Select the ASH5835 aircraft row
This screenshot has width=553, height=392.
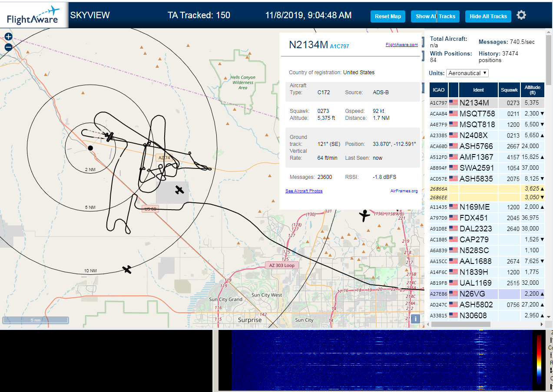tap(487, 179)
